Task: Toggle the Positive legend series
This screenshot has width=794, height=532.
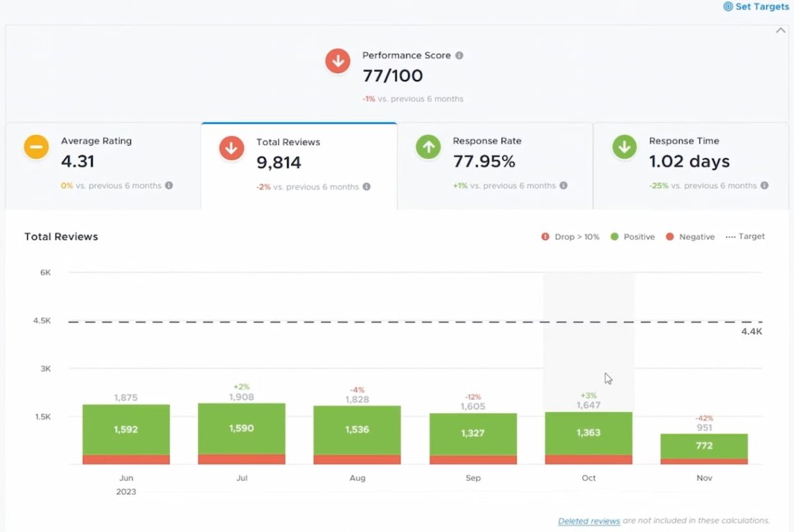Action: click(632, 237)
